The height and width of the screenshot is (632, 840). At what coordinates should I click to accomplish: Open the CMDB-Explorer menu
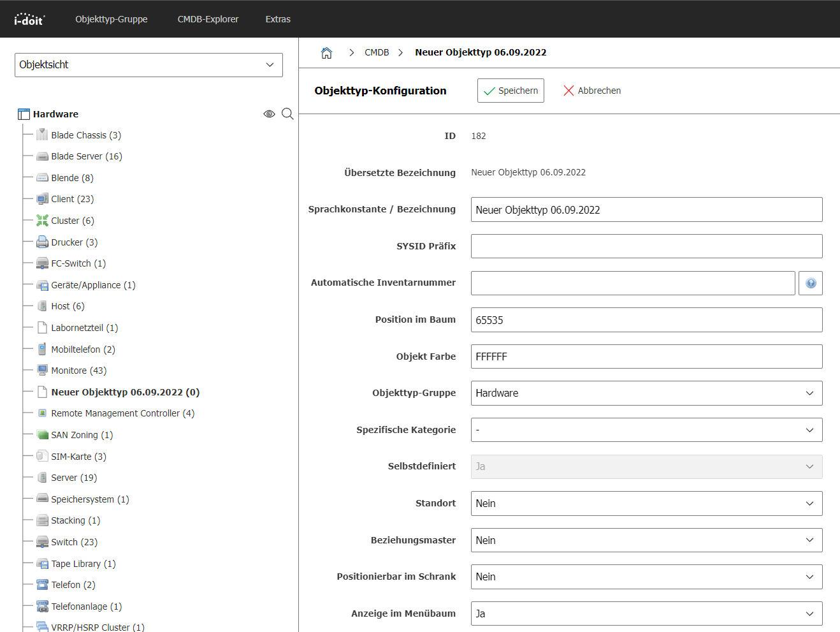click(208, 19)
